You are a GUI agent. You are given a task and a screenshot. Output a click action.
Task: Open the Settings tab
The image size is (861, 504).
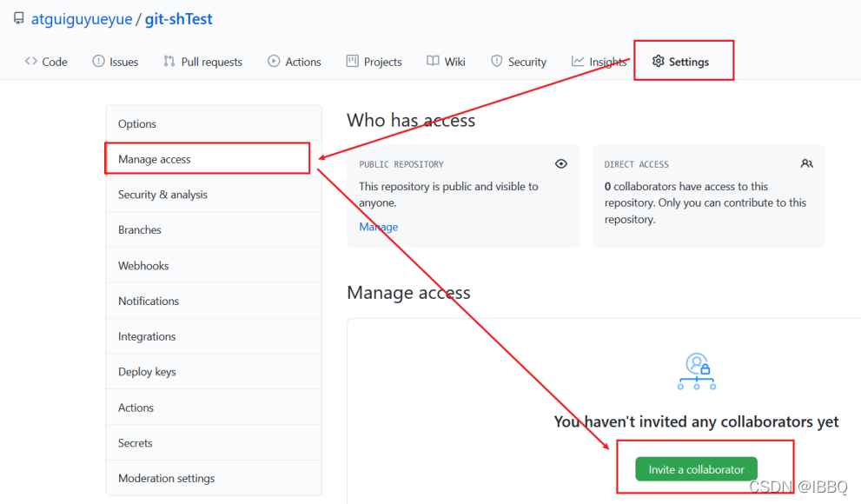pyautogui.click(x=680, y=62)
